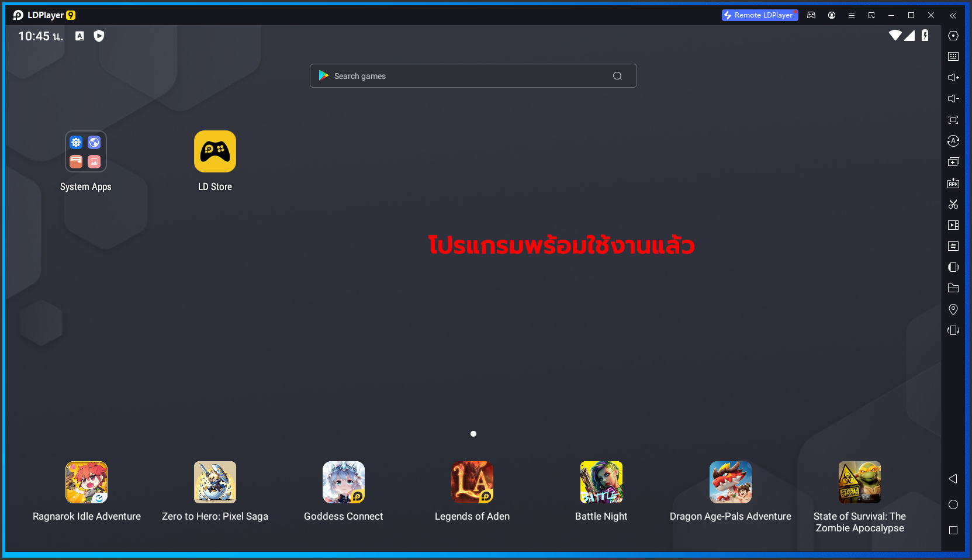Open the multi-instance sync tool
972x560 pixels.
(x=953, y=246)
